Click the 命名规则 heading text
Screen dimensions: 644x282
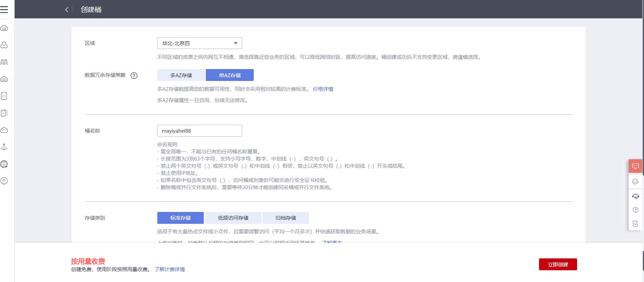[x=167, y=144]
